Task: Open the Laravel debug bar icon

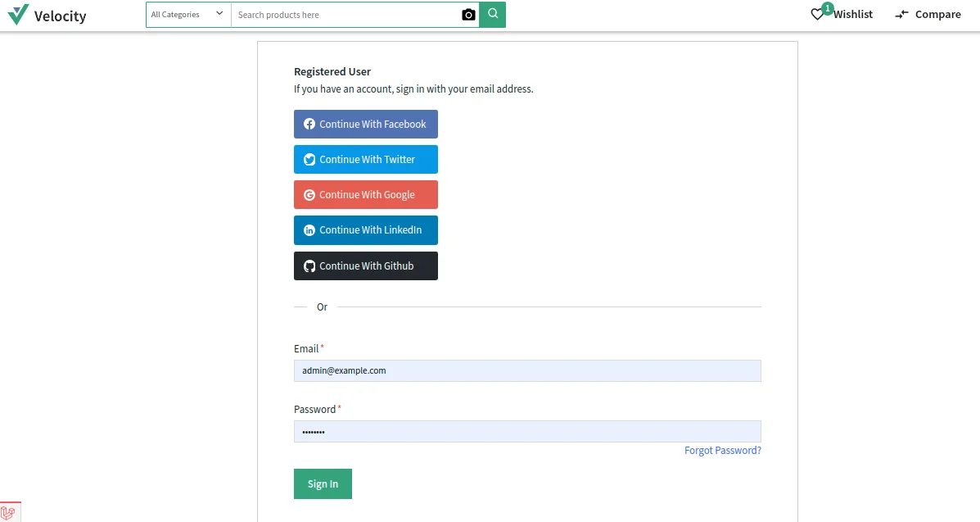Action: [8, 513]
